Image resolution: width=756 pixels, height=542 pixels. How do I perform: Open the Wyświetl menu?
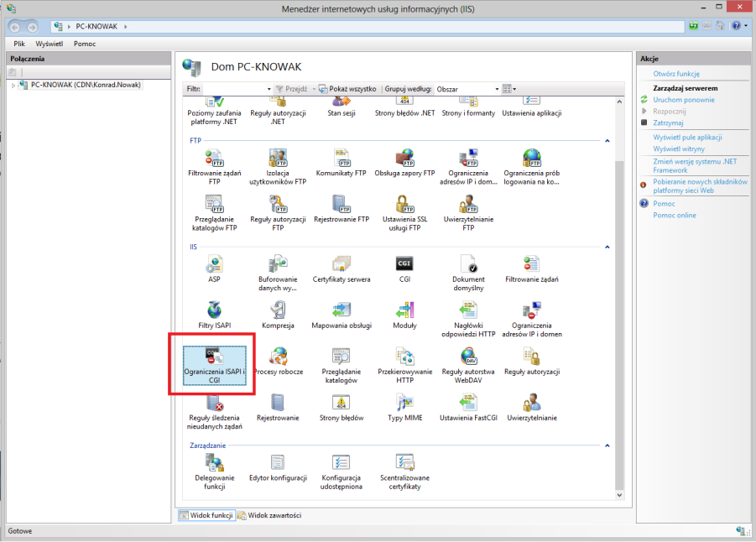click(x=50, y=44)
